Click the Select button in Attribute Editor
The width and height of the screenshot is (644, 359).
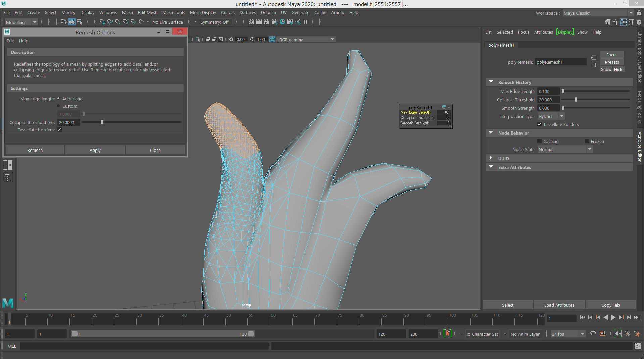click(508, 305)
